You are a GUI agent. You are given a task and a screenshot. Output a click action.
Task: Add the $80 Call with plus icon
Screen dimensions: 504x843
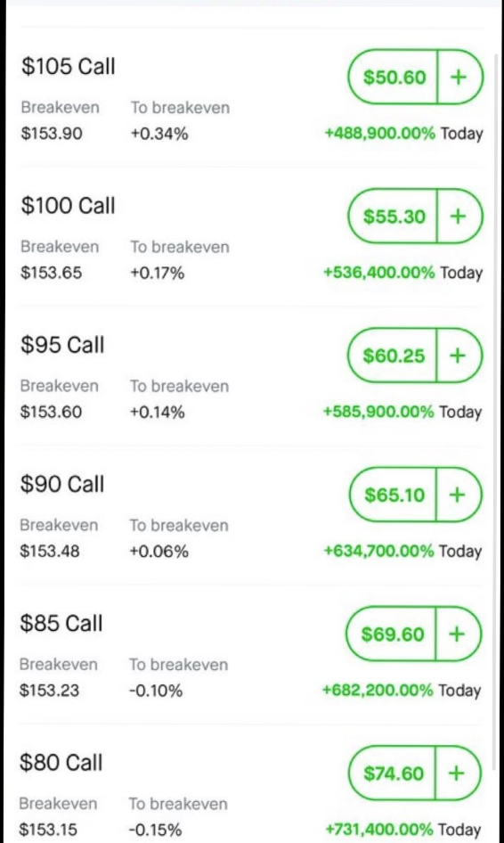coord(458,773)
